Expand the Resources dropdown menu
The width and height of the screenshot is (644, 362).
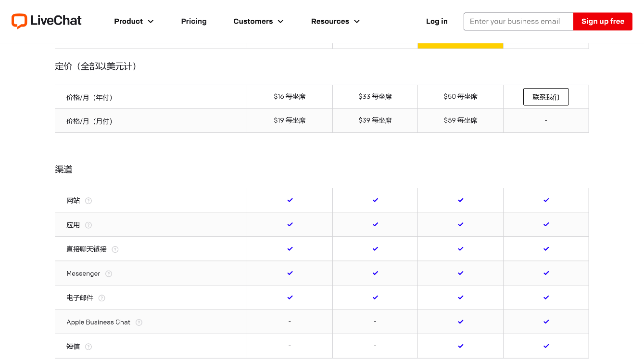coord(335,21)
